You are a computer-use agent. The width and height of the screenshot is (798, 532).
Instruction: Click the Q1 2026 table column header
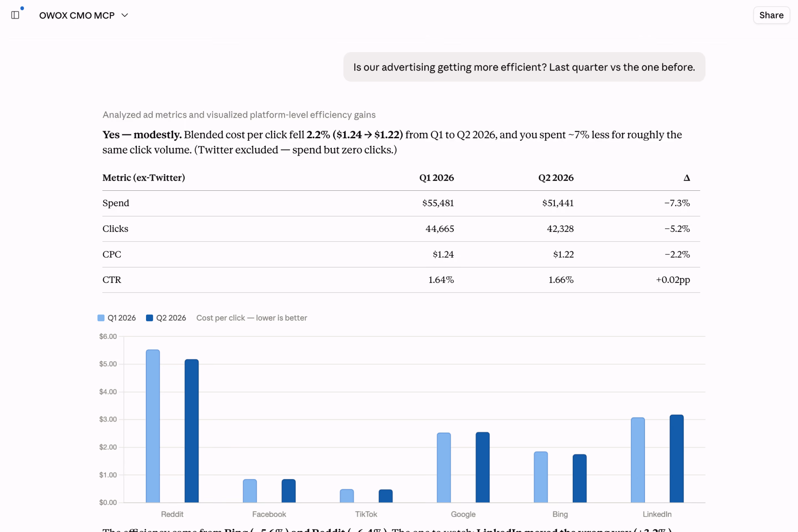click(x=436, y=178)
